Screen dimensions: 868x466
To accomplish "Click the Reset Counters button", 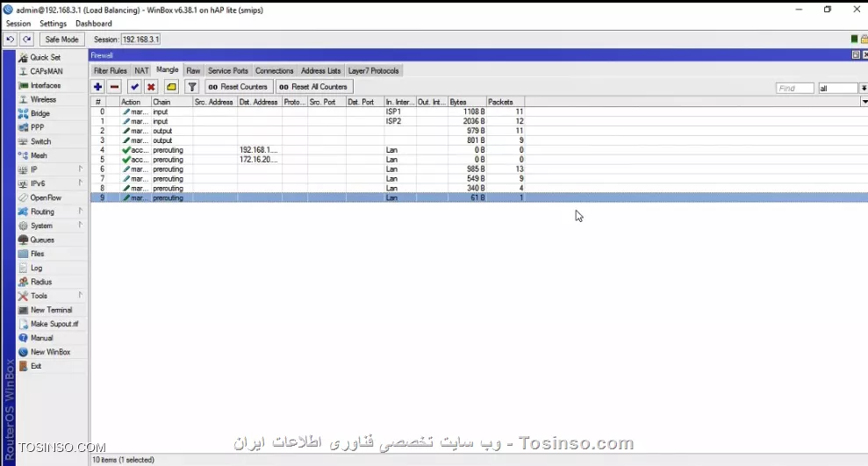I will (238, 87).
